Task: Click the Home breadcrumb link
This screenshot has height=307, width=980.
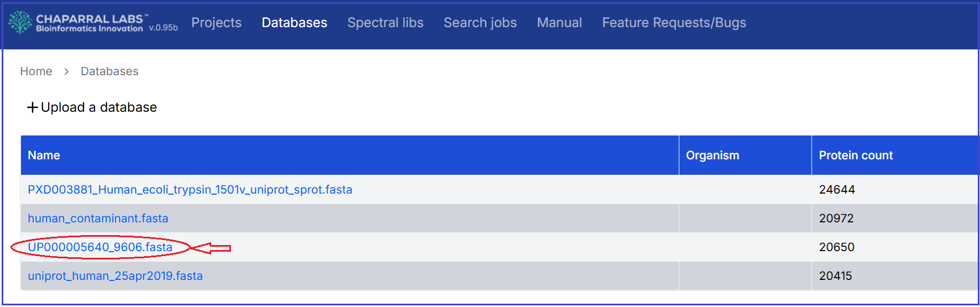Action: pyautogui.click(x=36, y=71)
